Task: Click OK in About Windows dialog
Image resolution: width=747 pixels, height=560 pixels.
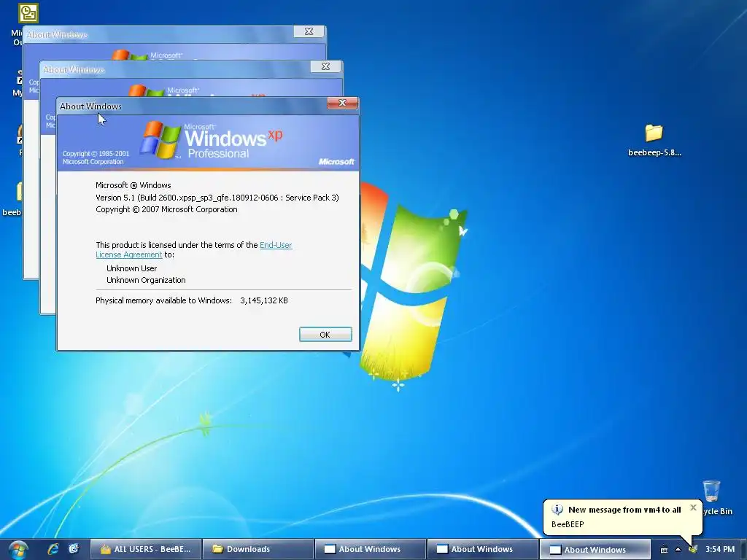Action: point(325,334)
